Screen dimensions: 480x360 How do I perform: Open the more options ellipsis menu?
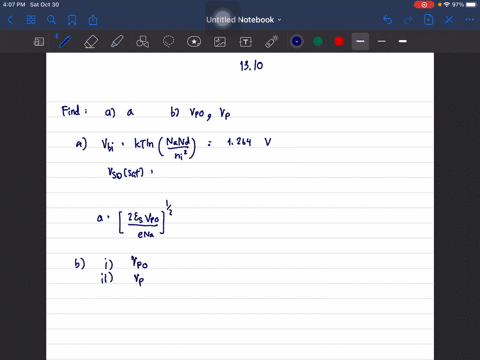tap(470, 20)
